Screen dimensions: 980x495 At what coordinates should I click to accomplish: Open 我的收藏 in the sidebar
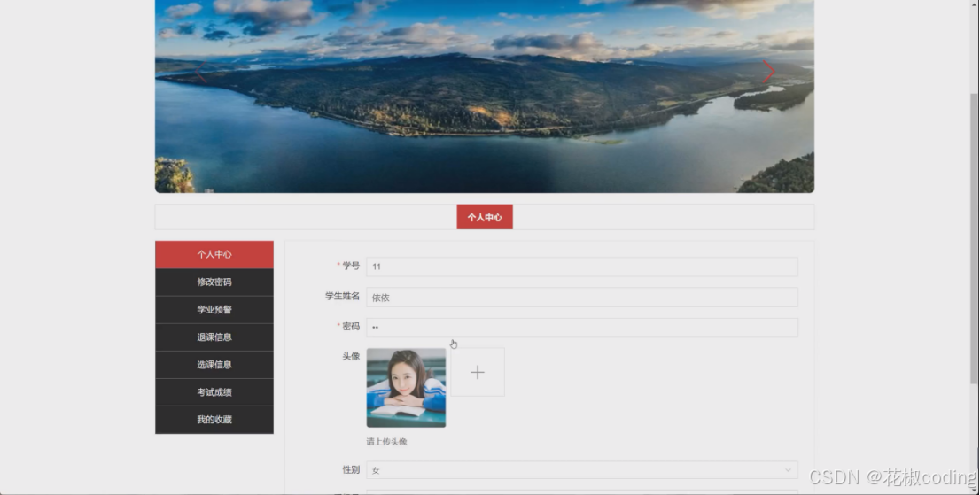pyautogui.click(x=214, y=420)
